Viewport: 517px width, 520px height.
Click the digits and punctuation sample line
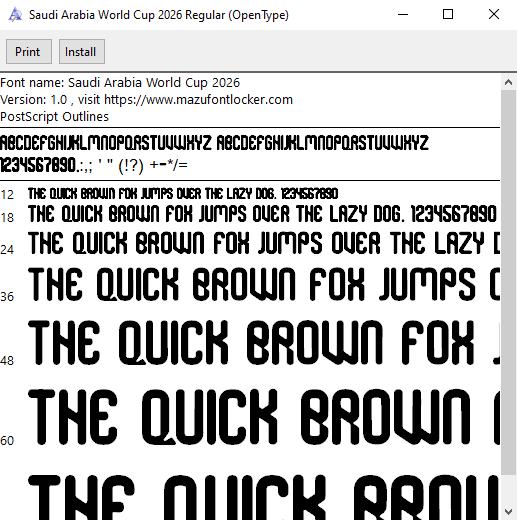click(x=94, y=165)
